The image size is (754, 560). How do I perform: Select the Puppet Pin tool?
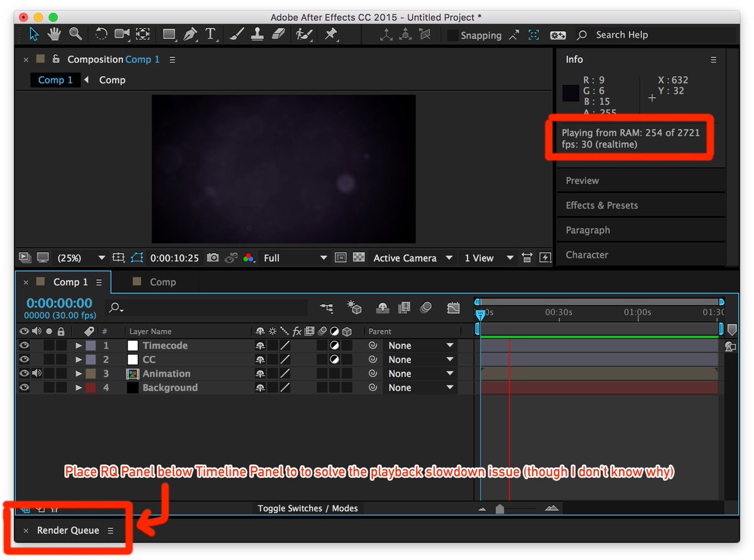[331, 34]
